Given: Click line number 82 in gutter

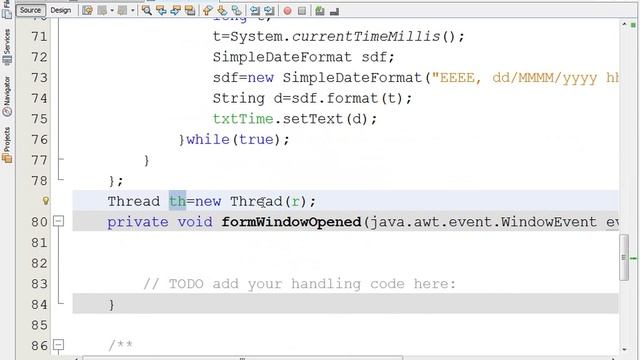Looking at the screenshot, I should click(39, 263).
